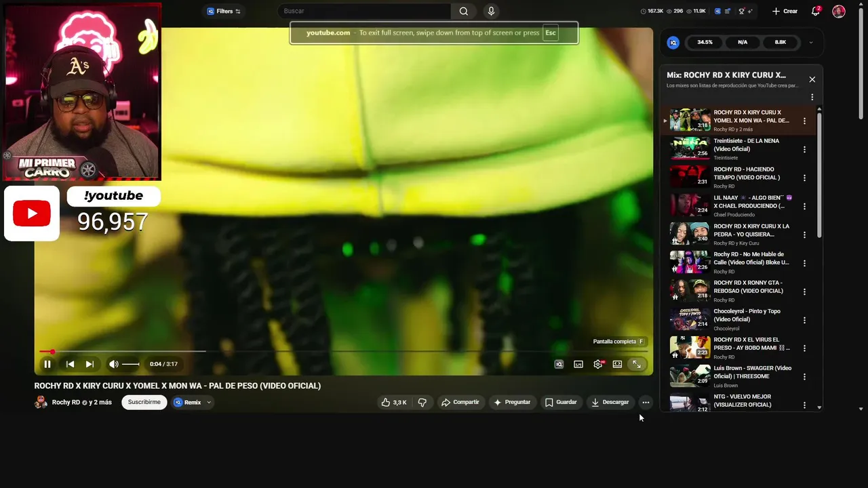Open options for Pinto y Topo video
The width and height of the screenshot is (868, 488).
[x=805, y=320]
